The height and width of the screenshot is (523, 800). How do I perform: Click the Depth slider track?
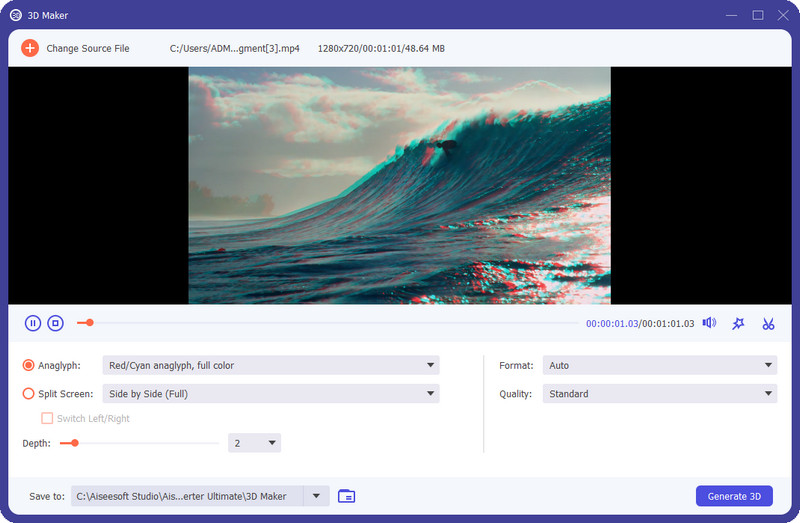point(150,443)
